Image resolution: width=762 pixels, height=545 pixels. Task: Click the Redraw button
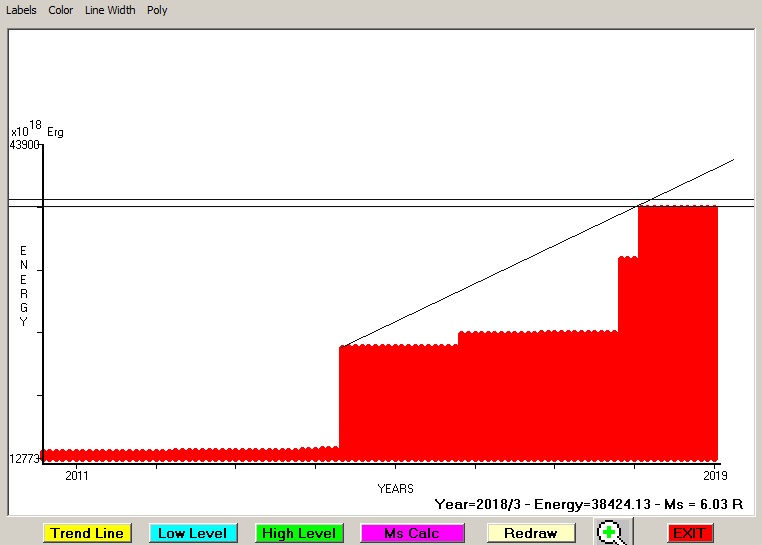point(530,533)
